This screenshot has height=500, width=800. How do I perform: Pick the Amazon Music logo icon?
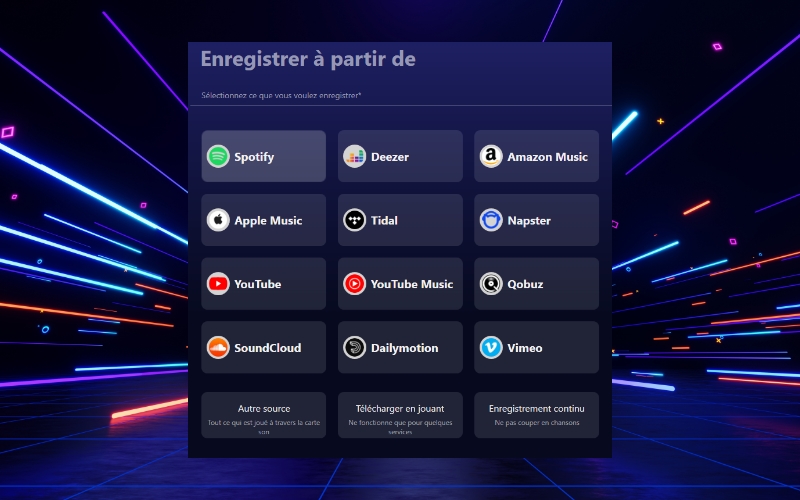[x=491, y=156]
